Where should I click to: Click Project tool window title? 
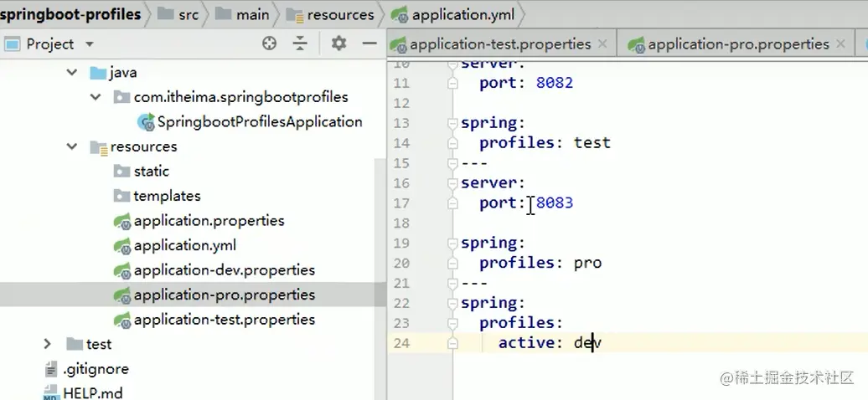[x=49, y=44]
